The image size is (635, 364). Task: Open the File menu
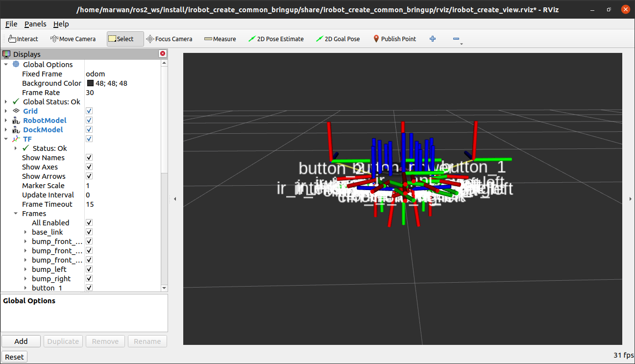coord(11,24)
